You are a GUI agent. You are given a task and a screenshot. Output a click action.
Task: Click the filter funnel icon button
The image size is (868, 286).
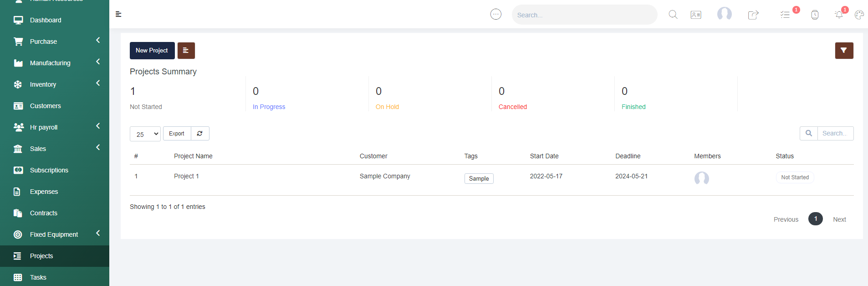click(x=844, y=51)
